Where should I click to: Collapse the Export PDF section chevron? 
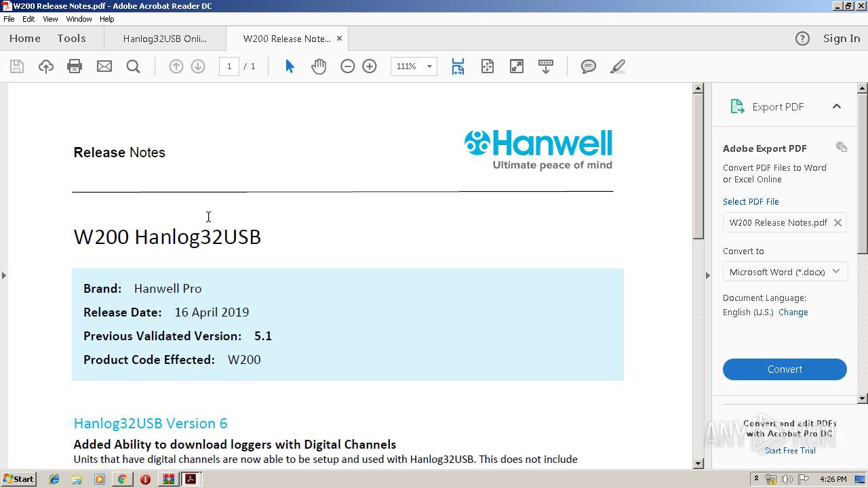point(837,106)
